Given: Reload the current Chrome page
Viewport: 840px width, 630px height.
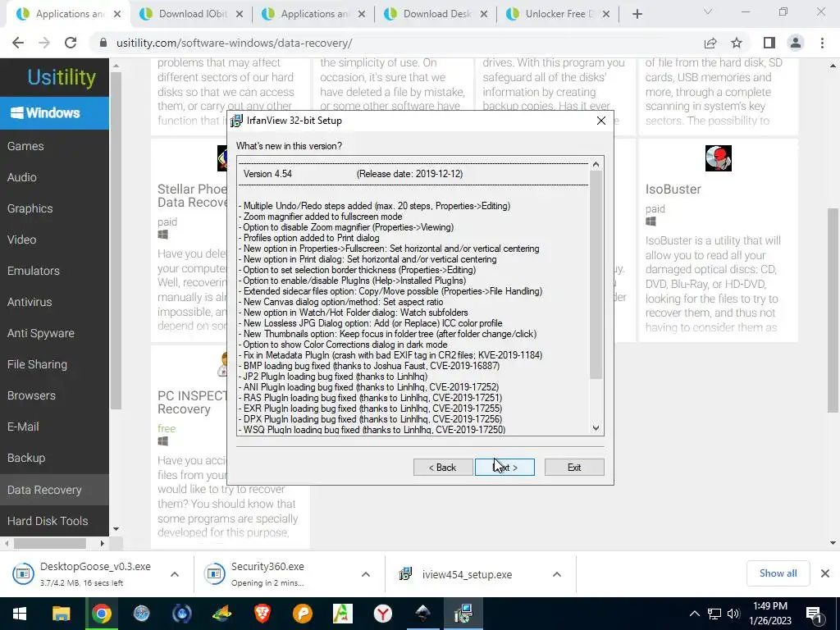Looking at the screenshot, I should tap(71, 43).
